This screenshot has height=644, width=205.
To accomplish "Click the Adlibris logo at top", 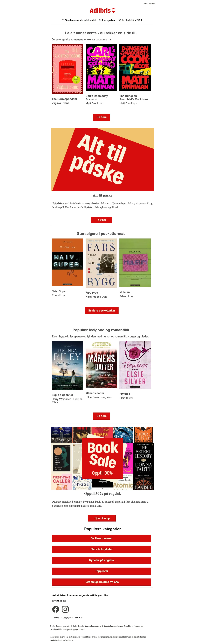I will tap(102, 11).
